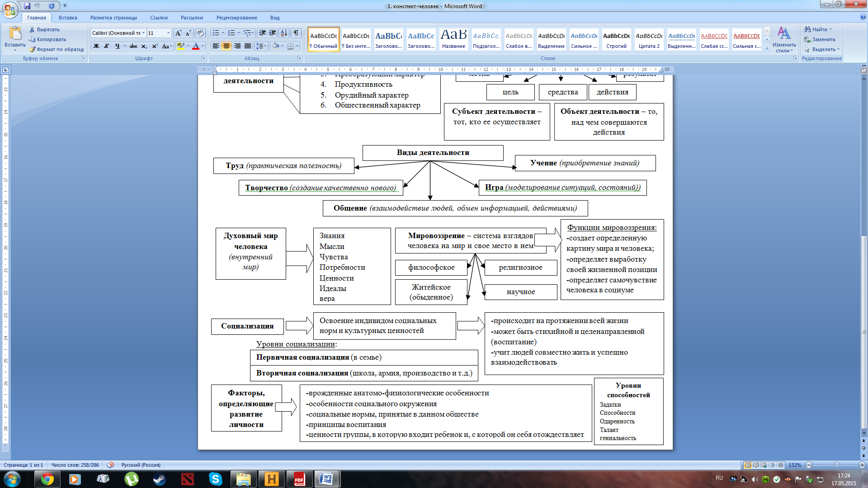
Task: Decrease font size with Shrink Font icon
Action: [x=188, y=33]
